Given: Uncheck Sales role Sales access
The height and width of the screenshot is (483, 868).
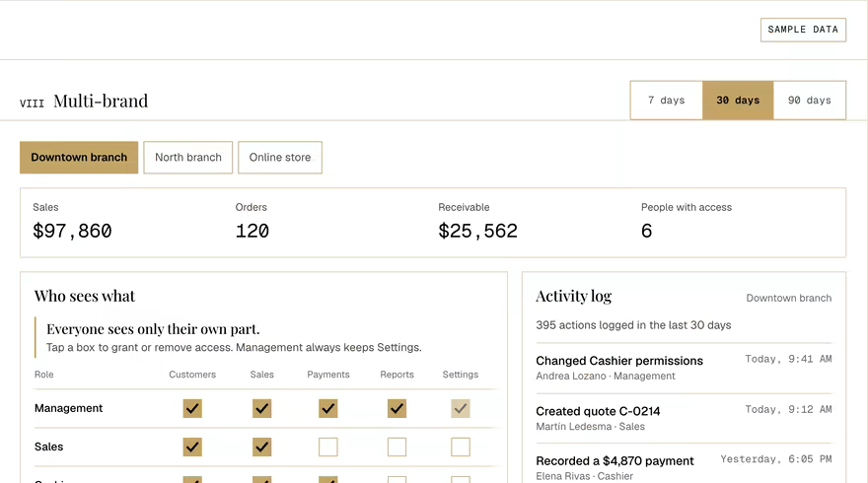Looking at the screenshot, I should point(261,448).
